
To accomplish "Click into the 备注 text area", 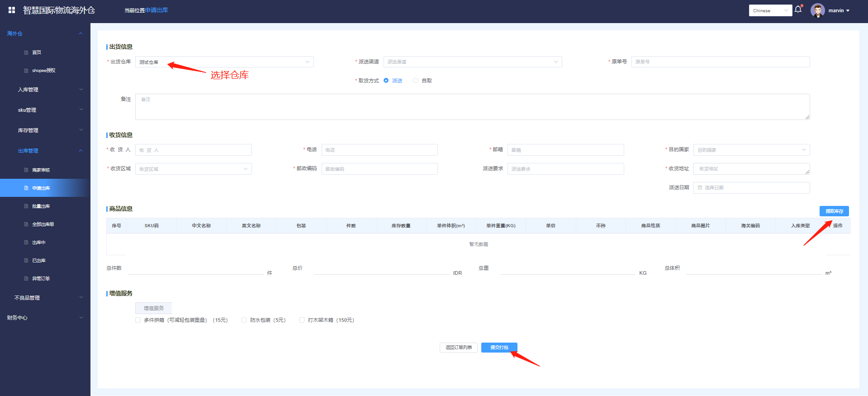I will (472, 107).
